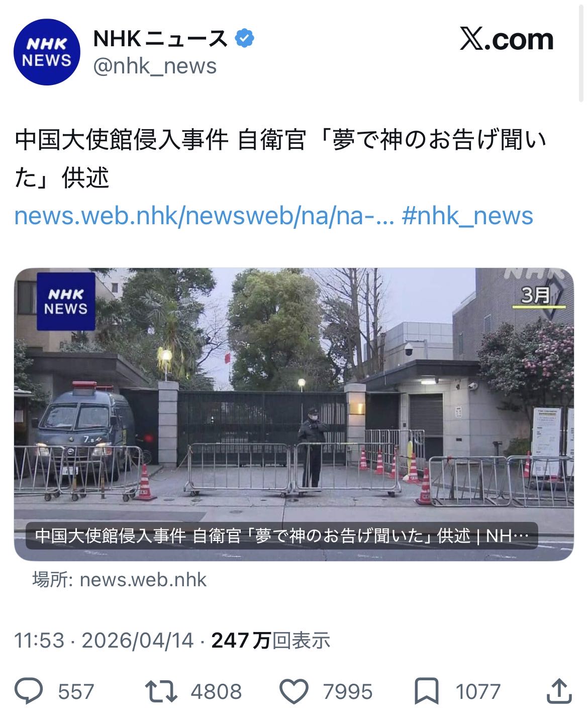View the 247万 回表示 view count
588x721 pixels.
[271, 641]
